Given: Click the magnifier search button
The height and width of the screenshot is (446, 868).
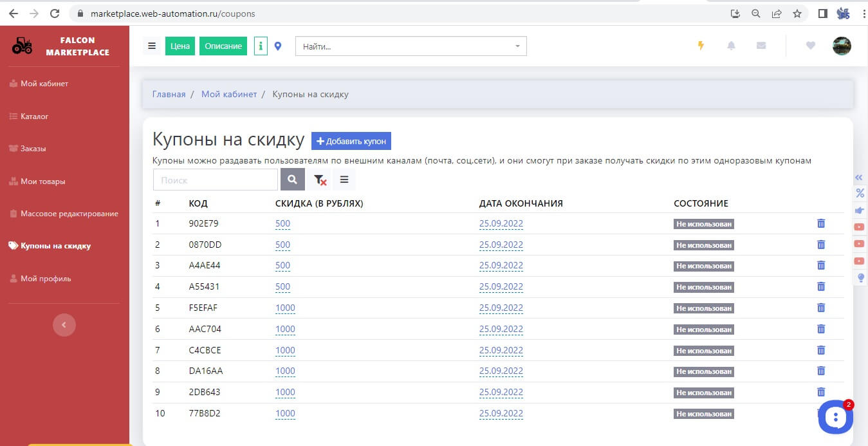Looking at the screenshot, I should 292,180.
